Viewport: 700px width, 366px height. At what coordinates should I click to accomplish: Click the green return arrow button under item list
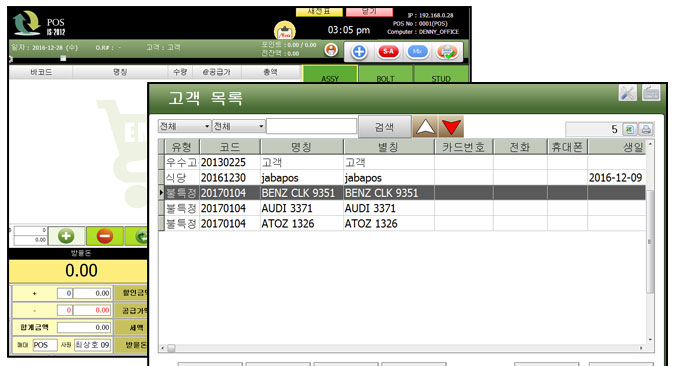138,236
